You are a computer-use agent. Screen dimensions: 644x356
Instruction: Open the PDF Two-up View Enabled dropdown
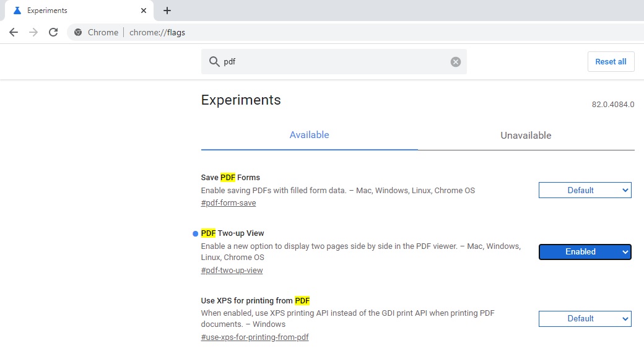[585, 252]
